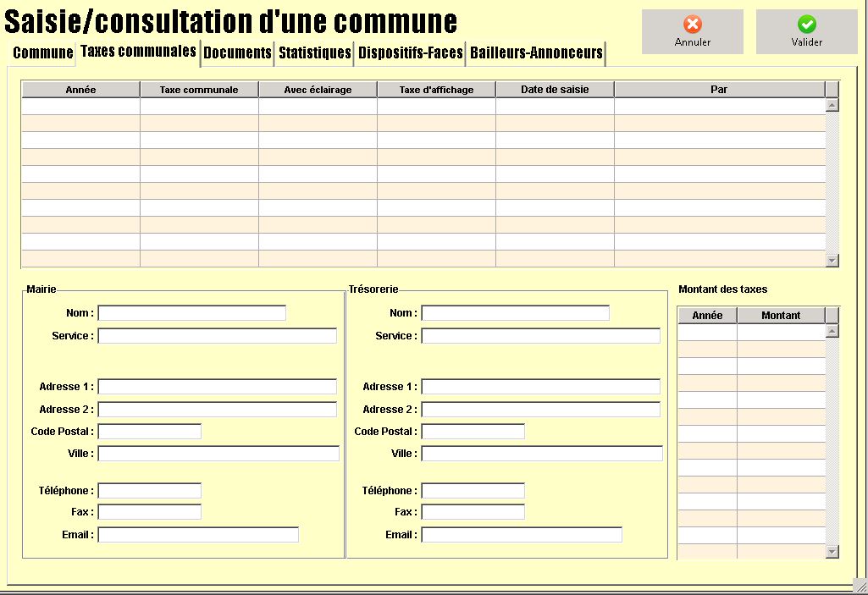Click the Trésorerie Adresse 1 field
868x595 pixels.
click(541, 386)
